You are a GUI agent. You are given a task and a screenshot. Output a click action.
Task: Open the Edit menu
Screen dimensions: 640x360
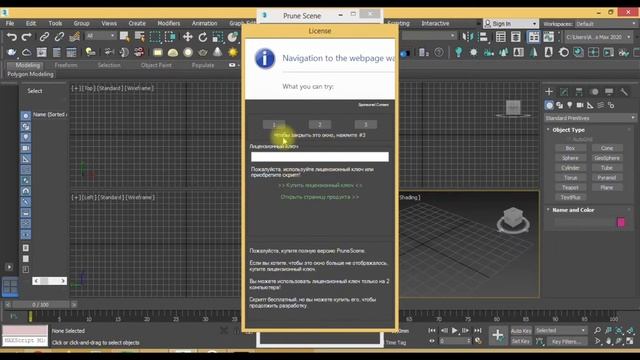click(31, 24)
